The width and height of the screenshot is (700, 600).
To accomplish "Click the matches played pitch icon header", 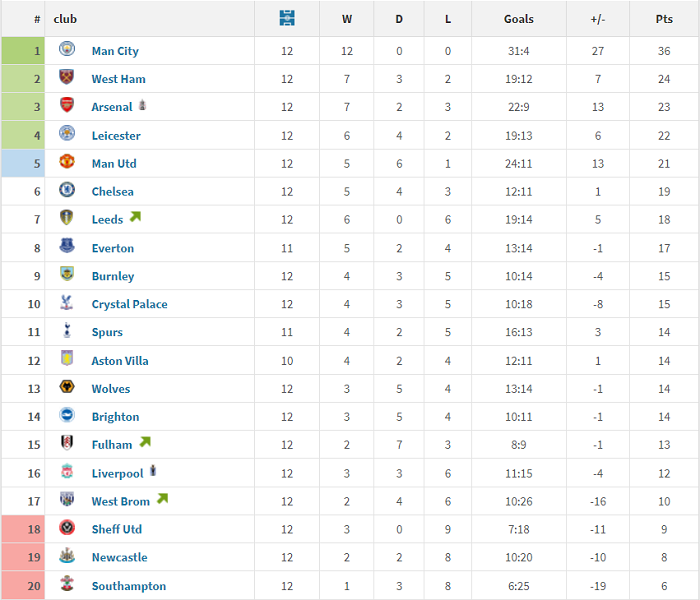I will 287,19.
